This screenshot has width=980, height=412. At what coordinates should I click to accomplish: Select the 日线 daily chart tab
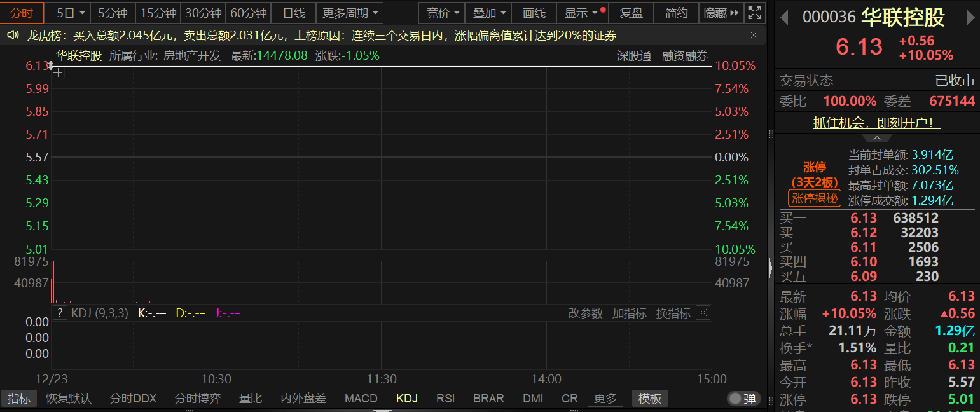293,13
